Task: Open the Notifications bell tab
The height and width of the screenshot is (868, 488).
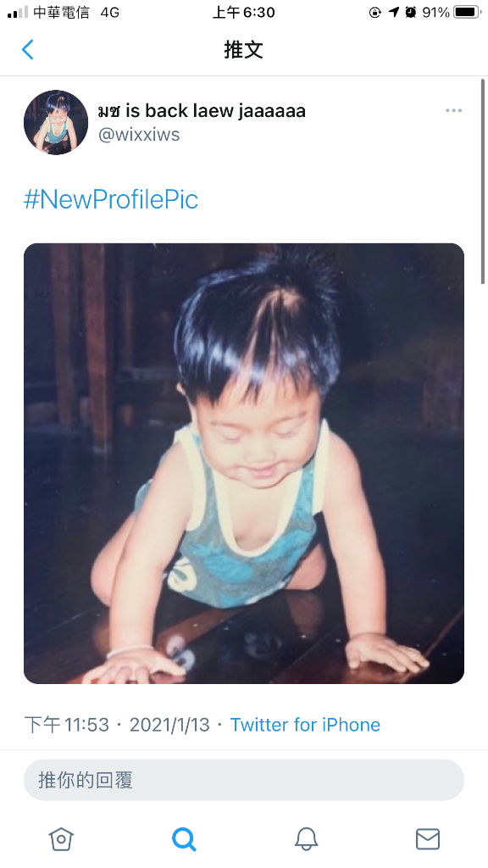Action: [x=306, y=838]
